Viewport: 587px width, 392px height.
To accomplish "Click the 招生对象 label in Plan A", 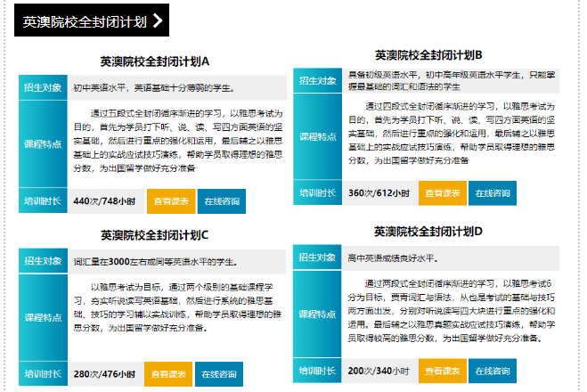I will (43, 87).
